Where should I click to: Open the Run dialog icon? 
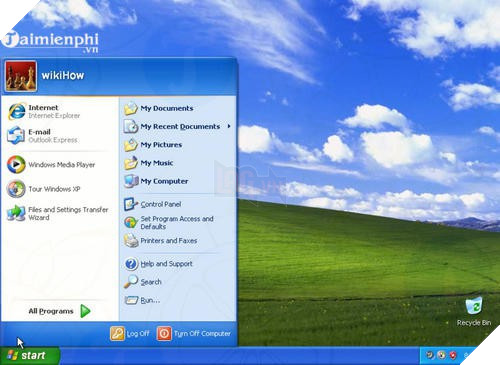(x=131, y=300)
